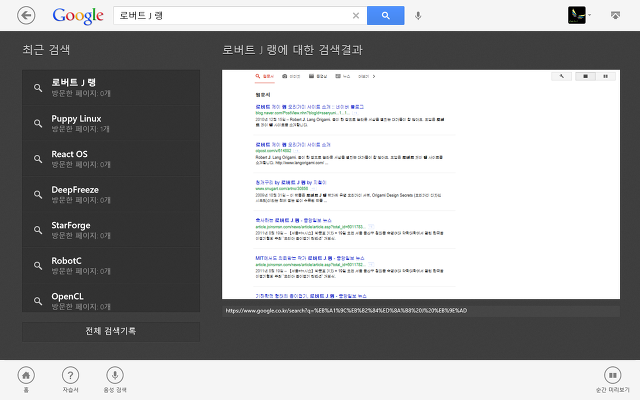This screenshot has width=640, height=400.
Task: Select the 웹문서 tab in the preview
Action: coord(264,76)
